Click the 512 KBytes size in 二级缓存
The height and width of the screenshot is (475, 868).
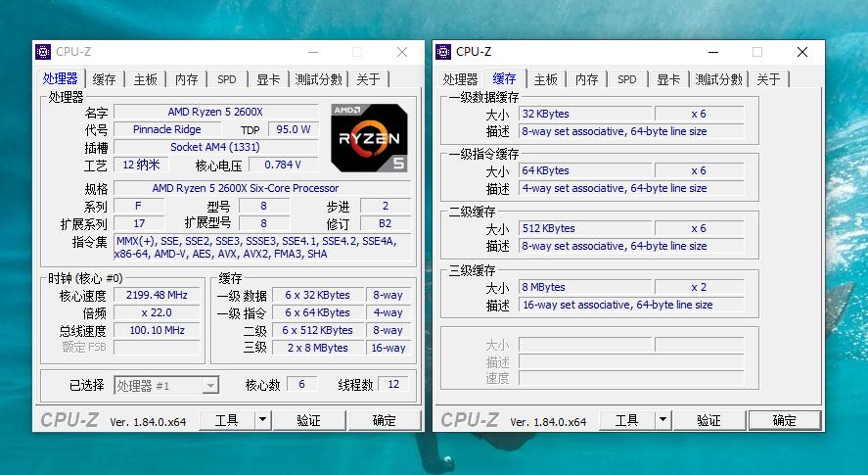pyautogui.click(x=585, y=228)
